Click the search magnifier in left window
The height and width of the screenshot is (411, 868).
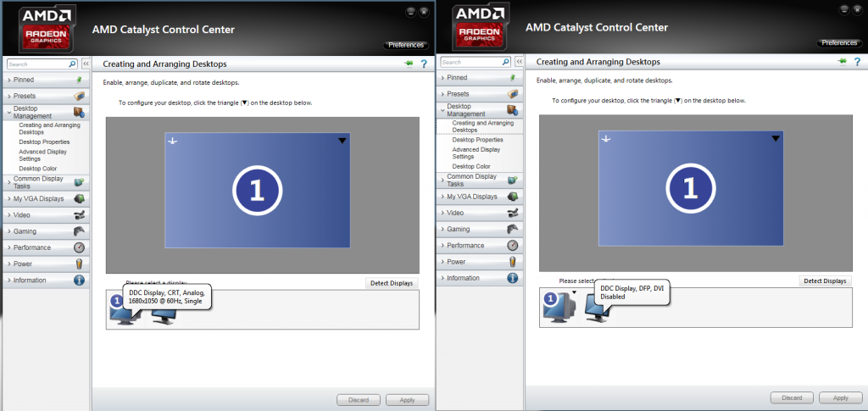tap(73, 64)
